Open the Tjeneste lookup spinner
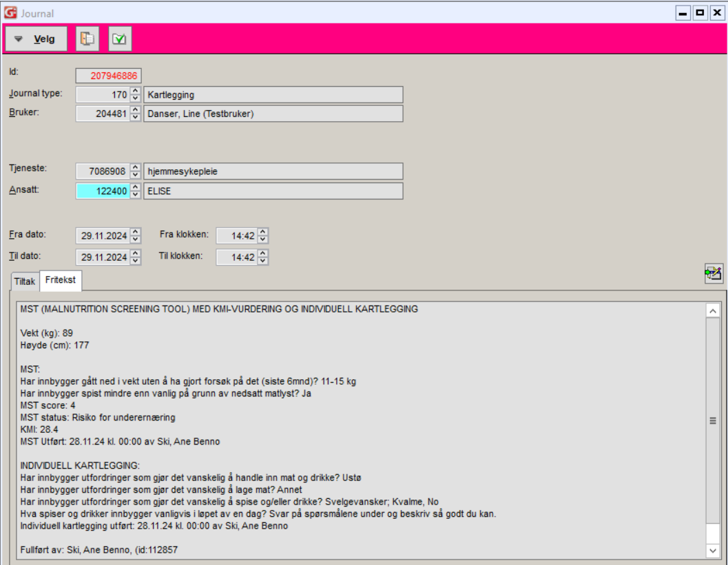Viewport: 728px width, 565px height. point(136,171)
